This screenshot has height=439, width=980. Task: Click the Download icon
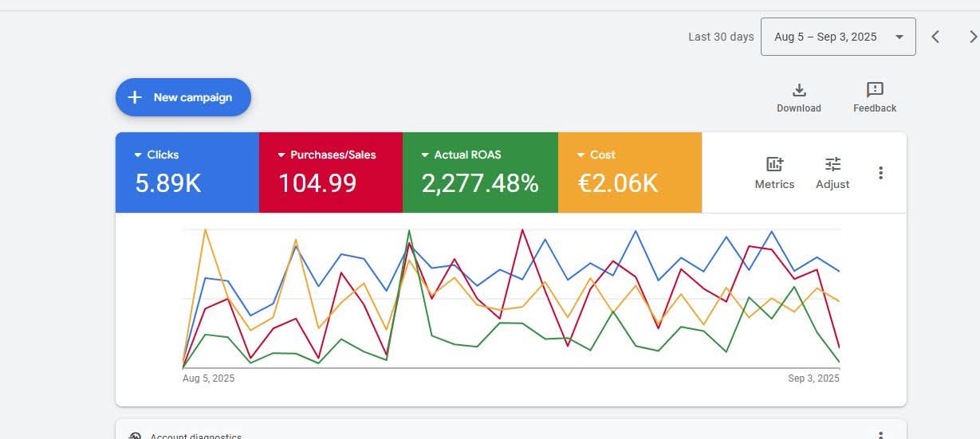coord(799,90)
